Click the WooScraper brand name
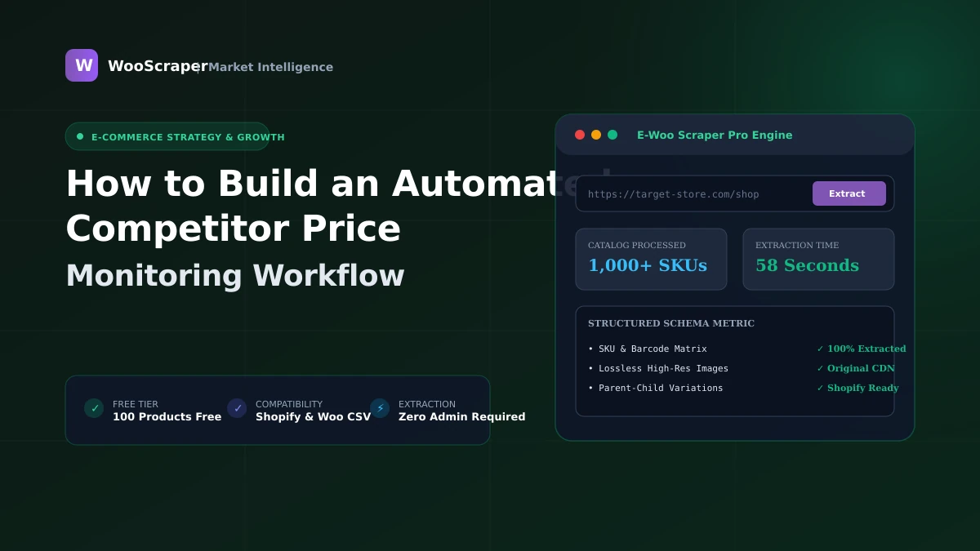Screen dimensions: 980x551 pos(158,66)
